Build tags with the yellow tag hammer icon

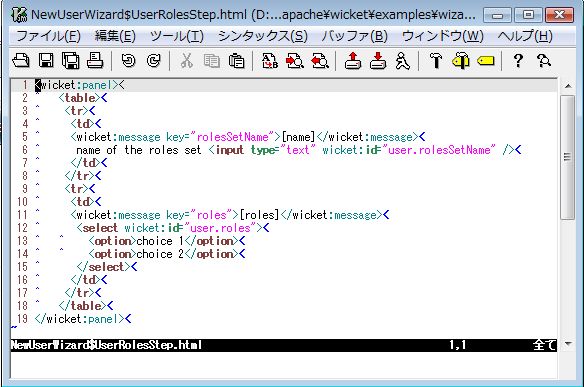coord(461,61)
